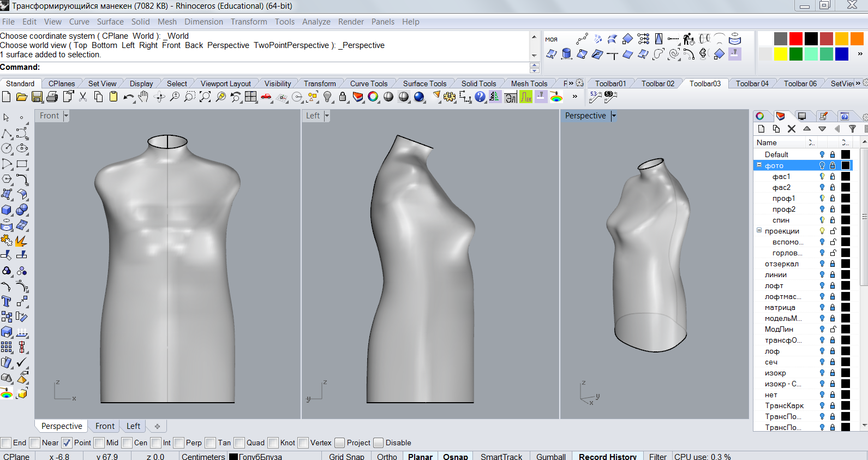
Task: Click the red color swatch
Action: 796,39
